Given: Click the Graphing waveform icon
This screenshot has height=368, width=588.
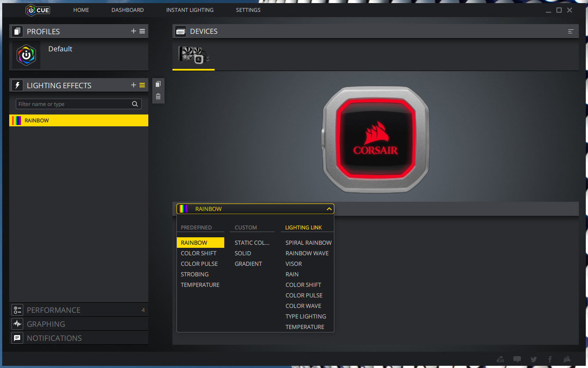Looking at the screenshot, I should 17,324.
